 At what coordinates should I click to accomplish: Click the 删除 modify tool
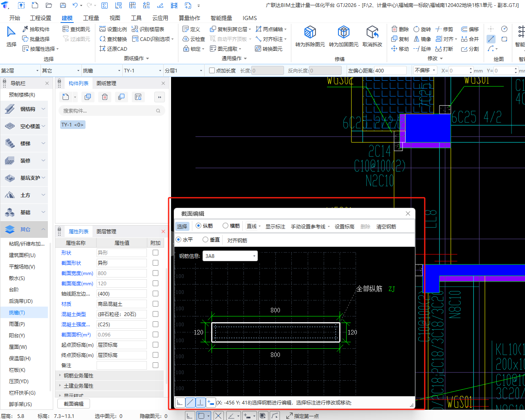400,29
